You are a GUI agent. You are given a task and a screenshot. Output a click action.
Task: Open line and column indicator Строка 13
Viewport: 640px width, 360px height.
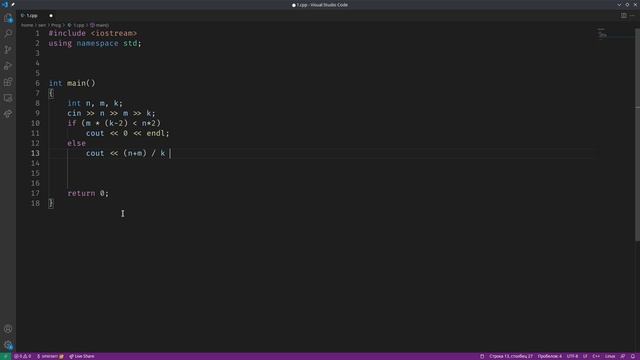pyautogui.click(x=511, y=356)
